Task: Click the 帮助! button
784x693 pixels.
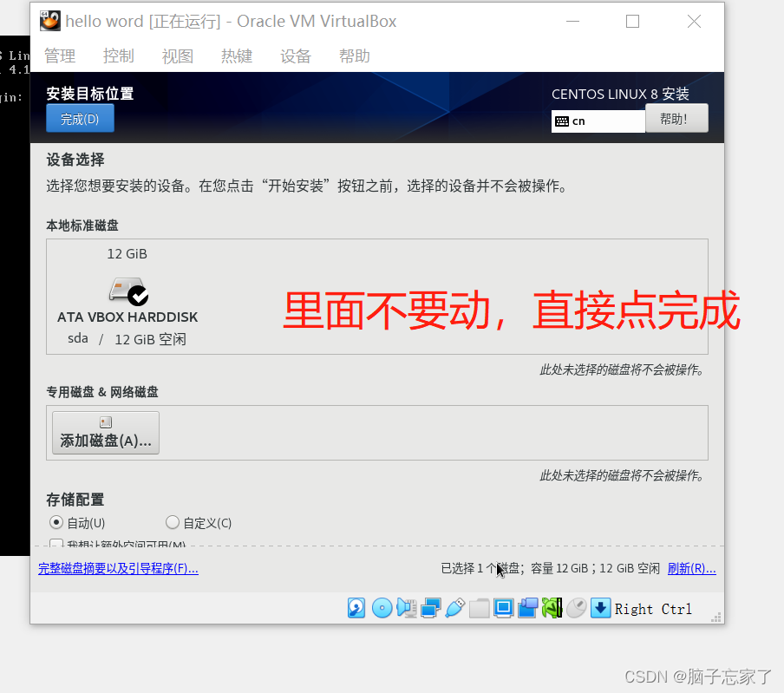Action: pos(676,119)
